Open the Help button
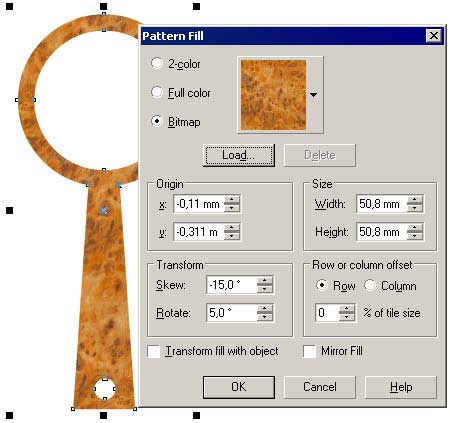The height and width of the screenshot is (423, 450). tap(401, 387)
